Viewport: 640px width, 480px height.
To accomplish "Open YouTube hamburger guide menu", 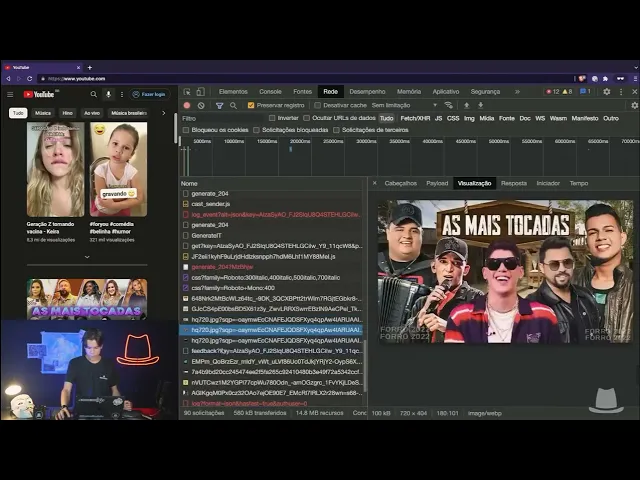I will 10,95.
